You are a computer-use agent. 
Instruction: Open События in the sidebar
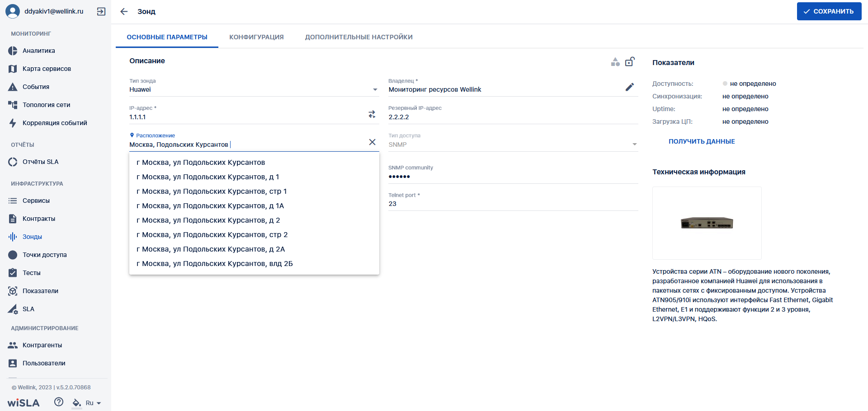click(x=56, y=87)
